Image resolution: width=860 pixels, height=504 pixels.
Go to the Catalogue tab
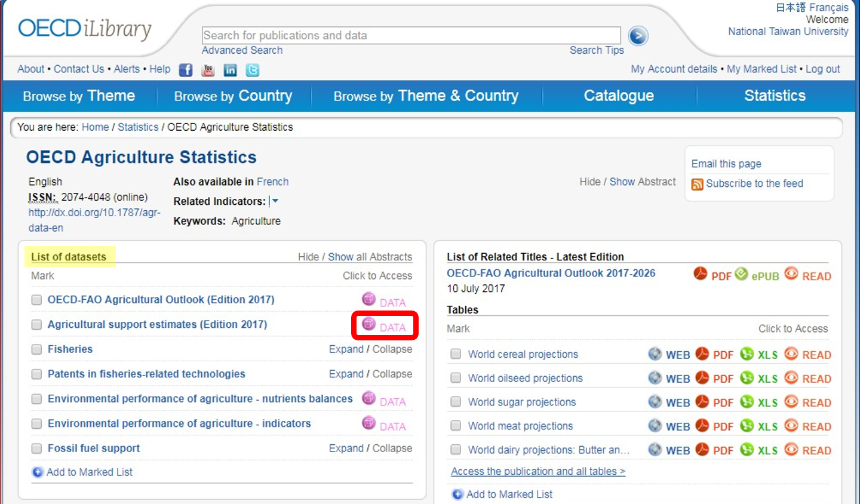(x=619, y=96)
